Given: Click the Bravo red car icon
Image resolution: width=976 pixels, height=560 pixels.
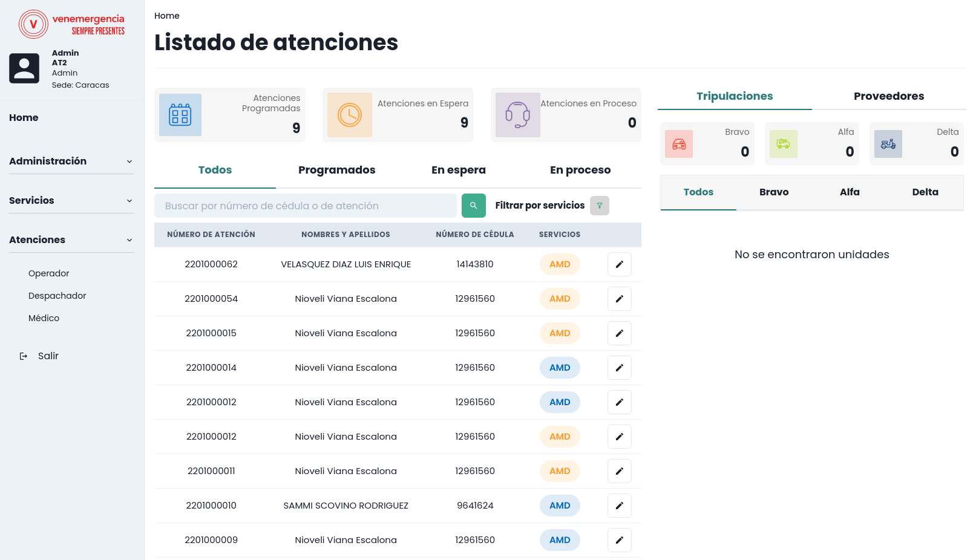Looking at the screenshot, I should tap(679, 144).
